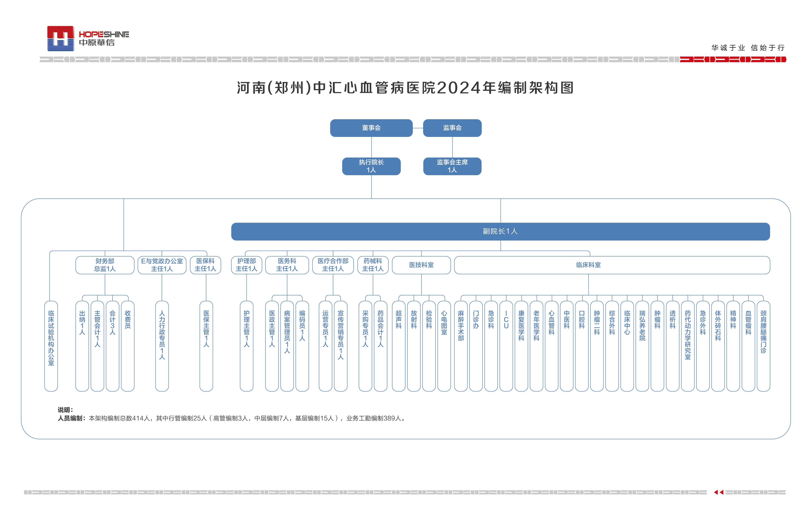This screenshot has width=812, height=518.
Task: Click the 说明 heading
Action: (x=65, y=410)
